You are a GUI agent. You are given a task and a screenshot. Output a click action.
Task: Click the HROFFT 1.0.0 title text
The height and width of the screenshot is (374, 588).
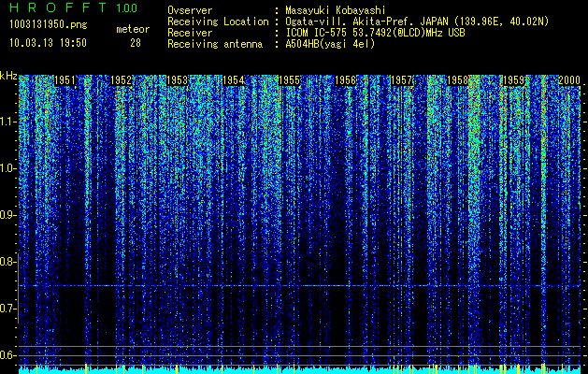(x=73, y=7)
